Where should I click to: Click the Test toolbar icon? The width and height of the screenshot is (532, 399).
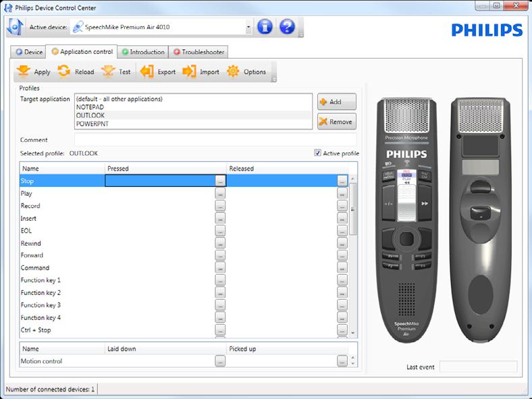pyautogui.click(x=108, y=72)
